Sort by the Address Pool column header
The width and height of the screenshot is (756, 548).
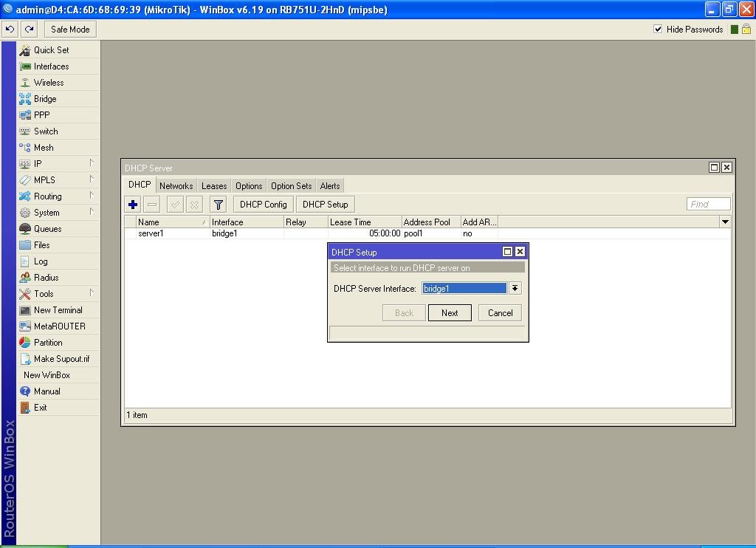coord(431,222)
